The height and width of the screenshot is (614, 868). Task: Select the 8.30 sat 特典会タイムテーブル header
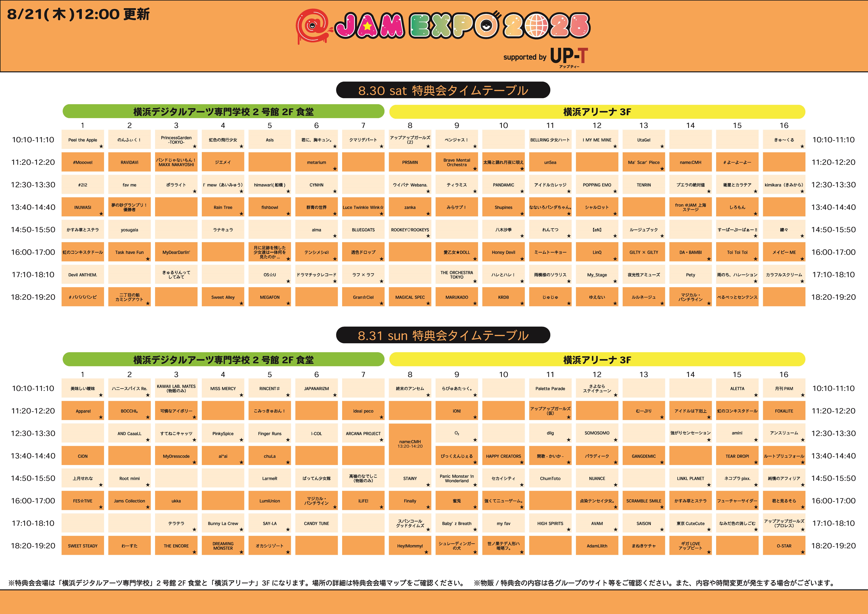pos(443,90)
